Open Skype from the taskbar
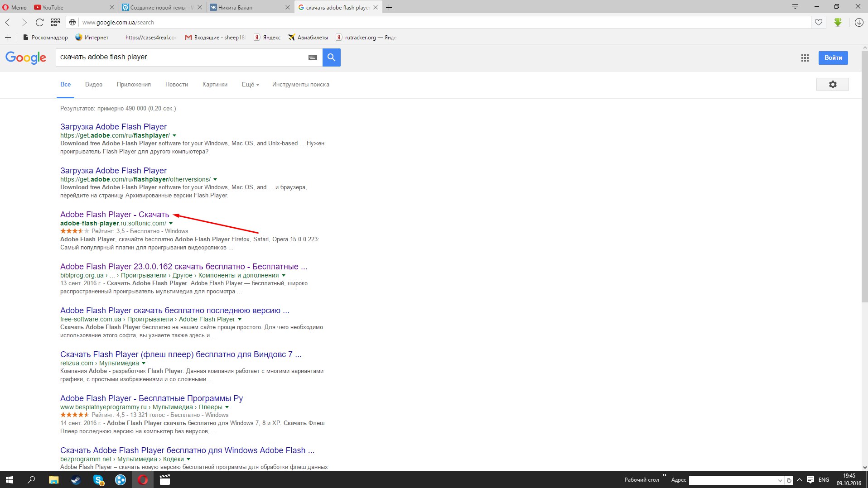 tap(98, 480)
